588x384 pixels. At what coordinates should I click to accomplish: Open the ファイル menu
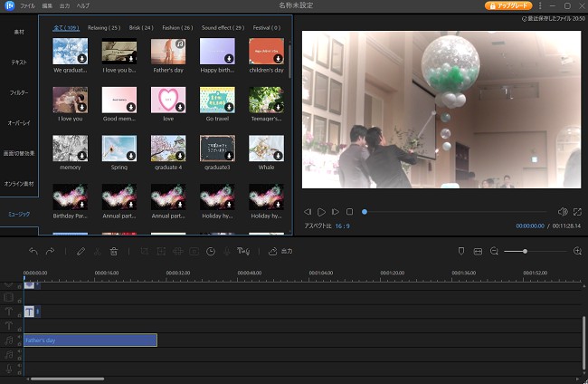tap(28, 5)
